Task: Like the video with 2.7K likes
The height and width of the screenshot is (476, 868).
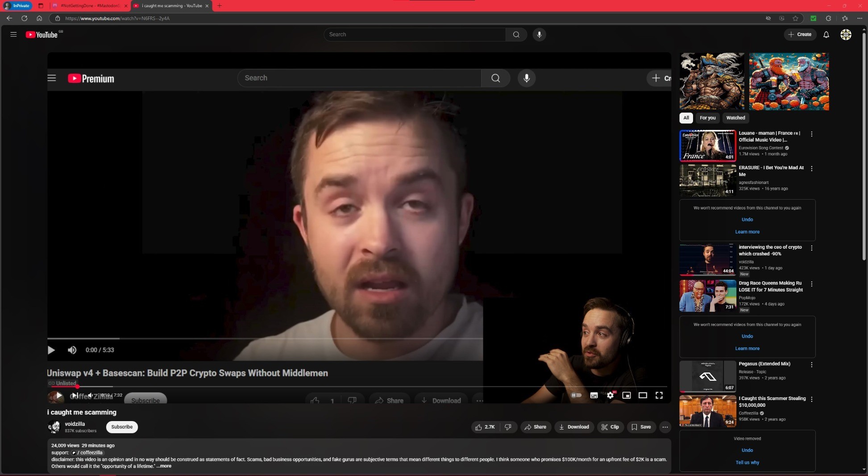Action: (485, 427)
